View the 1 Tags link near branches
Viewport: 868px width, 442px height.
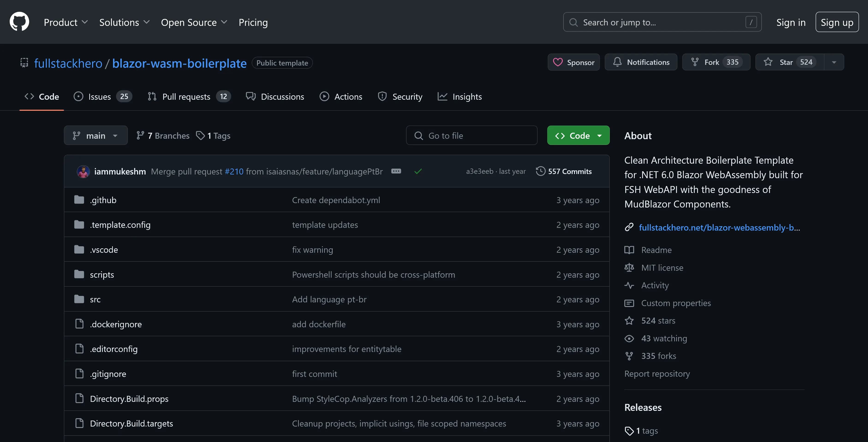213,135
